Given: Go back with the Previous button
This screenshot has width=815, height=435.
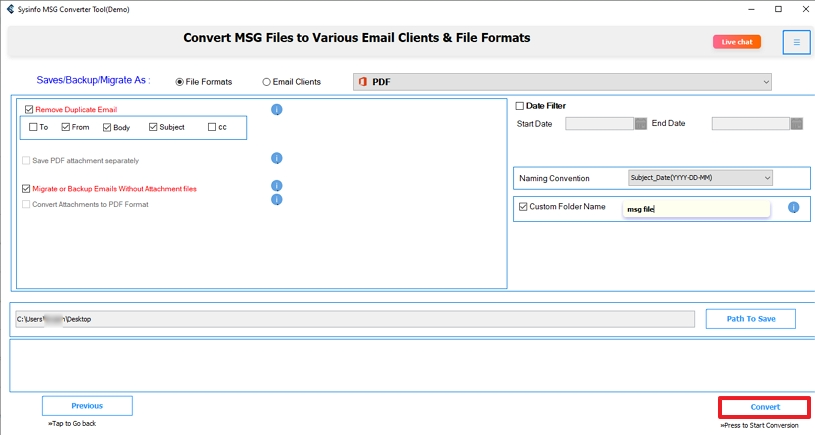Looking at the screenshot, I should [87, 406].
